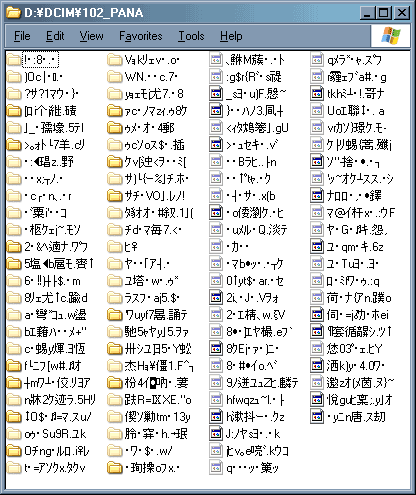Image resolution: width=416 pixels, height=495 pixels.
Task: Open the Tools menu
Action: pos(191,36)
